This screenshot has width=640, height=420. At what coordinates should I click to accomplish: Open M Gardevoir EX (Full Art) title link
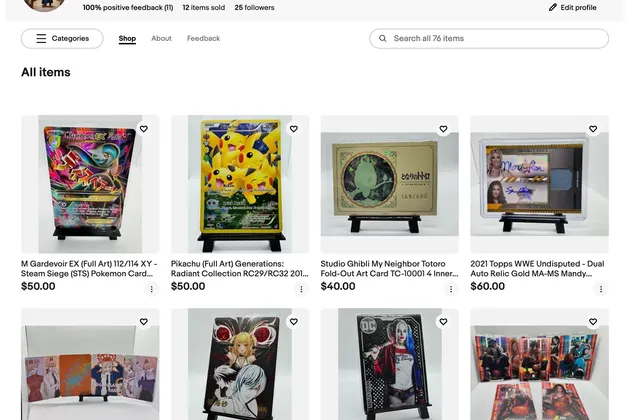pyautogui.click(x=89, y=269)
